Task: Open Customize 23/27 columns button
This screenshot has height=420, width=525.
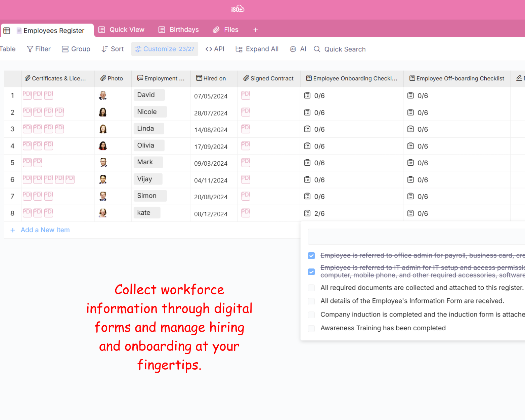Action: 165,49
